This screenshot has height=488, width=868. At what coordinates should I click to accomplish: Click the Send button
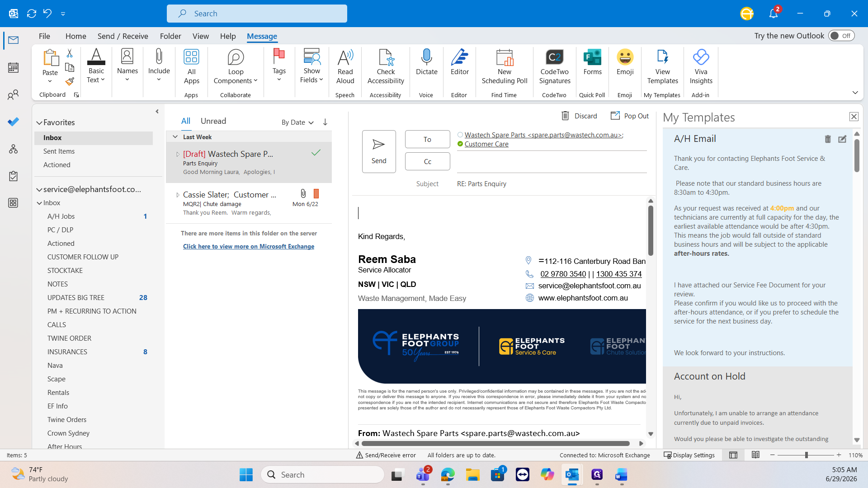379,151
